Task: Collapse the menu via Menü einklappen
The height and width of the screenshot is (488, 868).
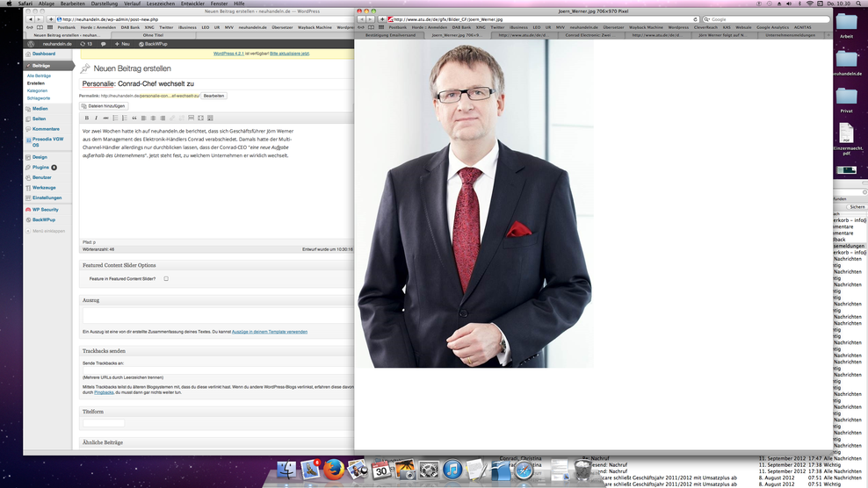Action: point(46,231)
